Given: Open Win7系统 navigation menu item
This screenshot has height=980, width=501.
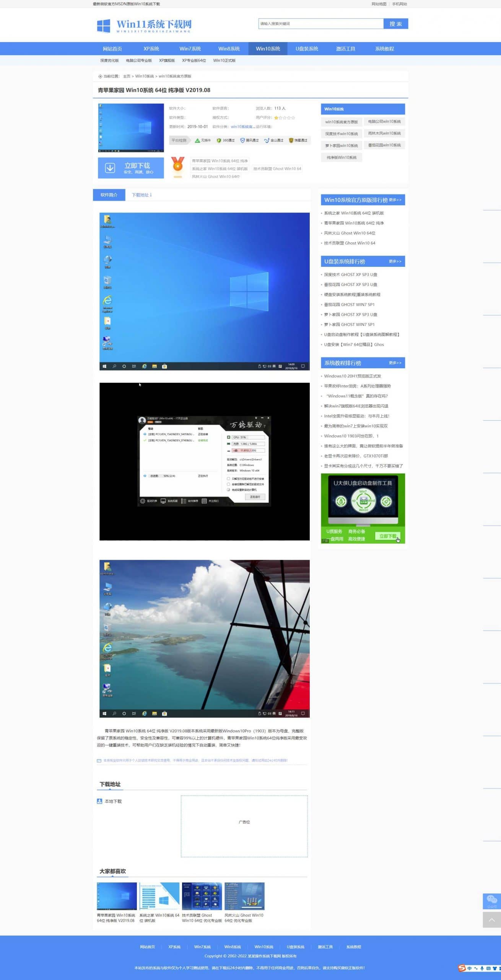Looking at the screenshot, I should click(x=190, y=49).
